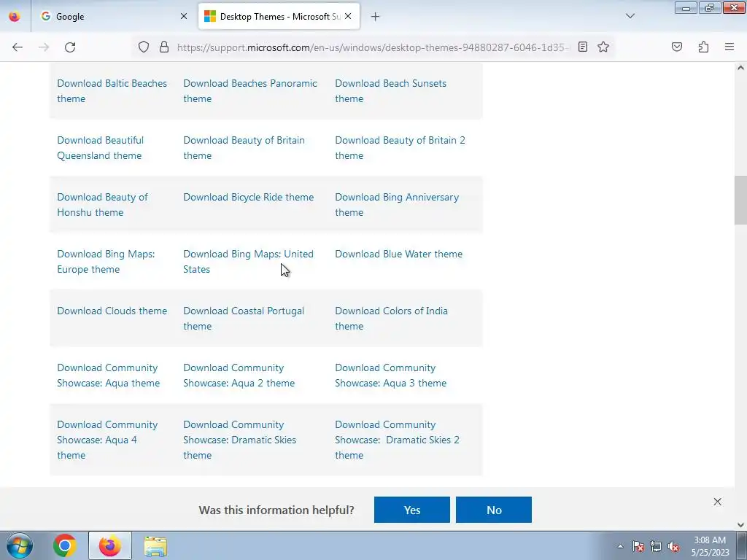Click the scrollbar up arrow
747x560 pixels.
(x=740, y=68)
